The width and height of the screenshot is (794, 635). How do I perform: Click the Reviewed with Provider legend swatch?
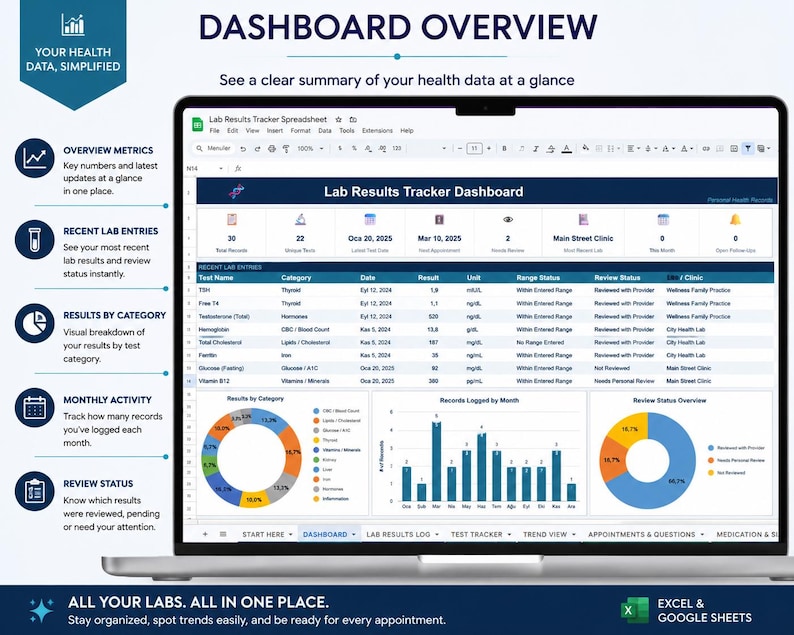(x=711, y=448)
